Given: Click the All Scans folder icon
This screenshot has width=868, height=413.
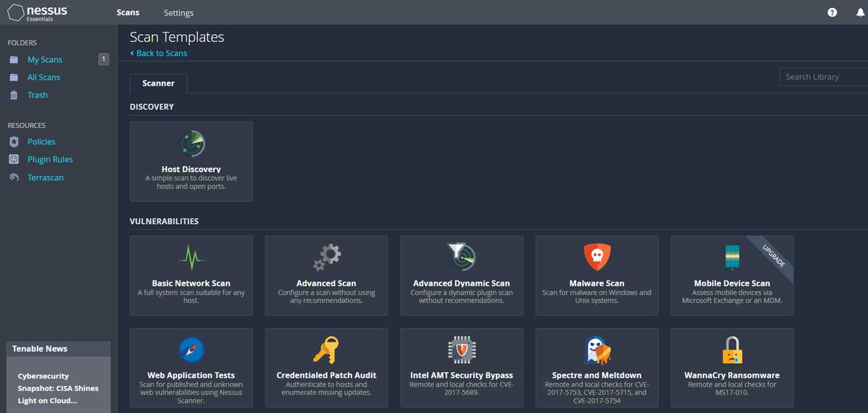Looking at the screenshot, I should 14,78.
